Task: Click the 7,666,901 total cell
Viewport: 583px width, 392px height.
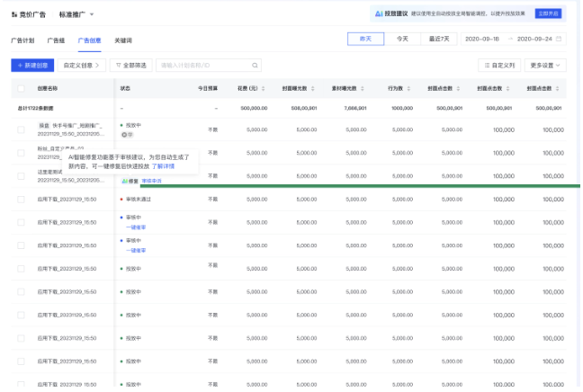Action: pos(355,109)
